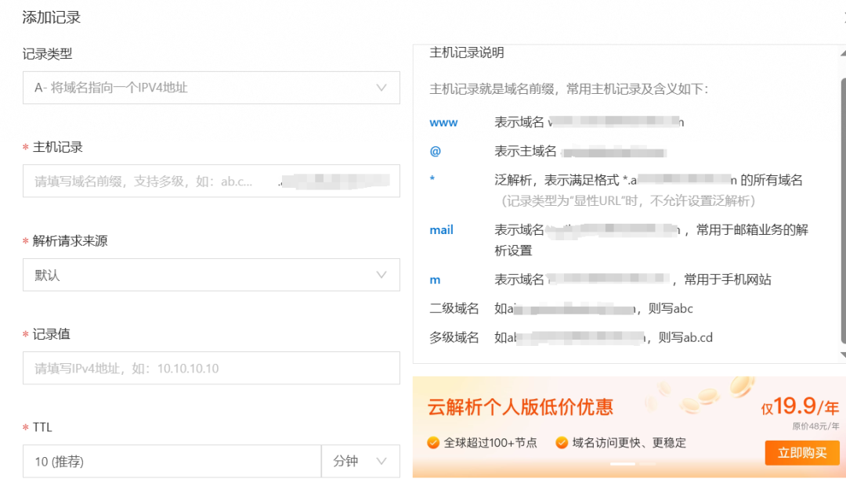The height and width of the screenshot is (504, 846).
Task: Select the www host record example
Action: coord(443,123)
